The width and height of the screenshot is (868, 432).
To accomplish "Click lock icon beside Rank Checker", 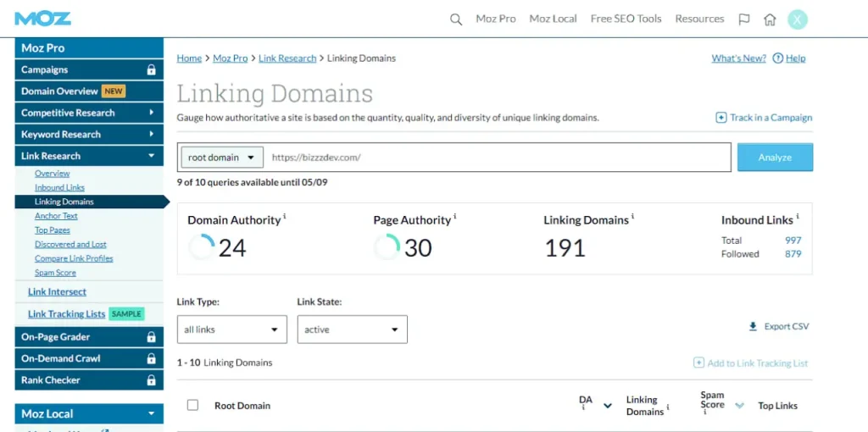I will coord(151,380).
